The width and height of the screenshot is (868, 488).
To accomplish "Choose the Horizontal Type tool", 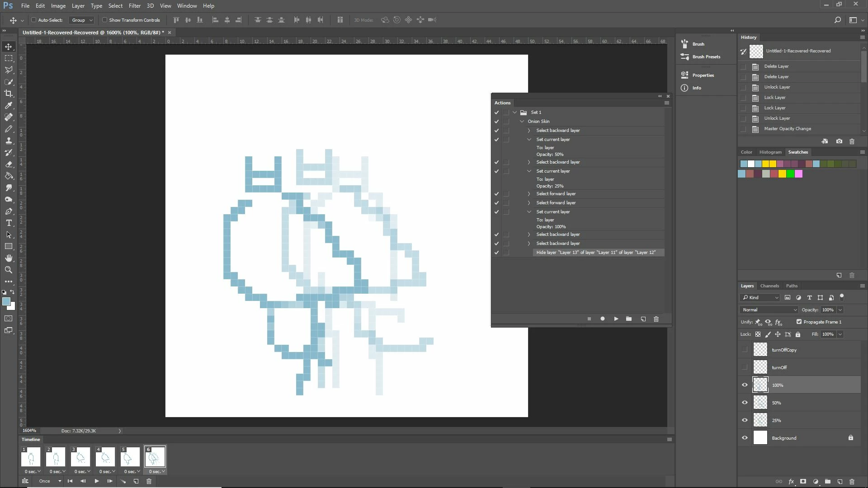I will point(9,223).
